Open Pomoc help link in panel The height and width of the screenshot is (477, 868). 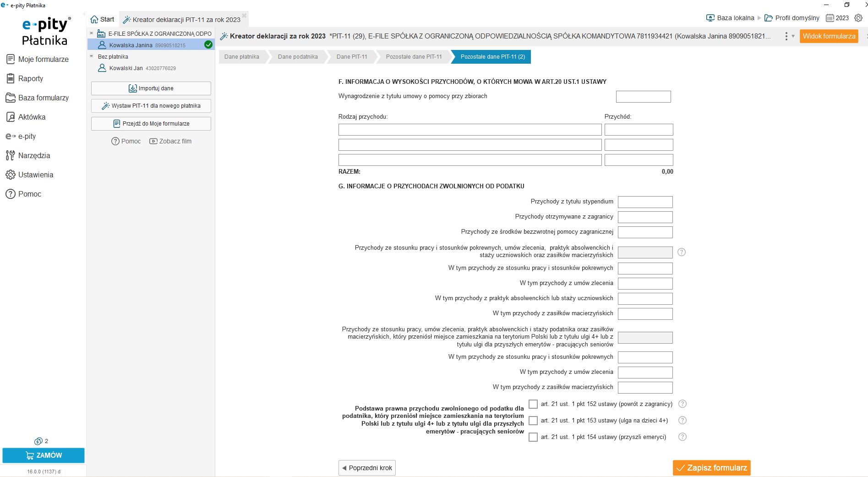126,141
